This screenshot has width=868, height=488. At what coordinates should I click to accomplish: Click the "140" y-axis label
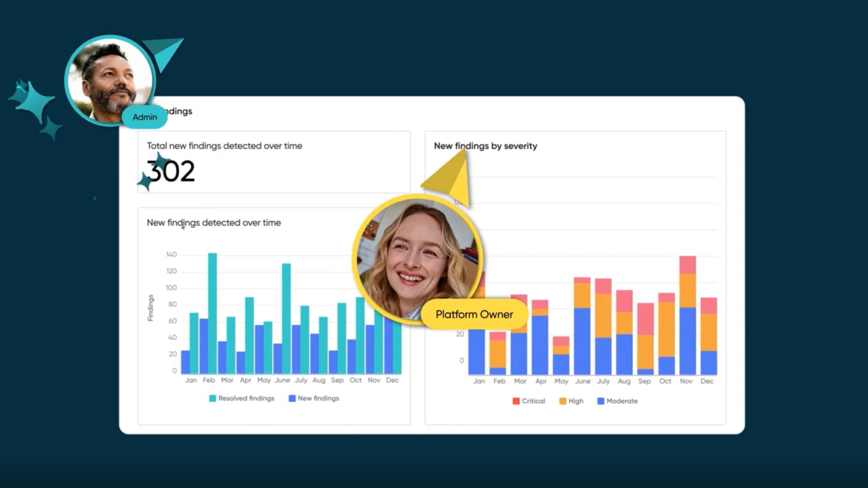[x=171, y=255]
